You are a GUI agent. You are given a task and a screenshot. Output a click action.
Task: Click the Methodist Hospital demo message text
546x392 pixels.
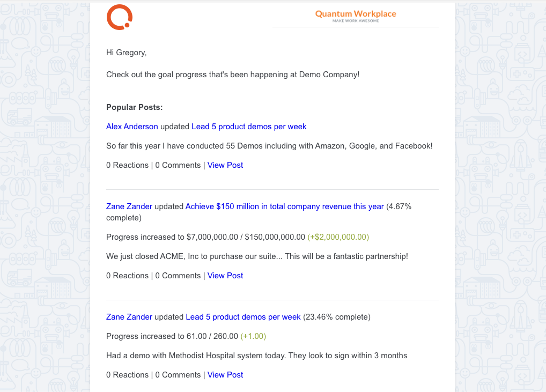[256, 356]
